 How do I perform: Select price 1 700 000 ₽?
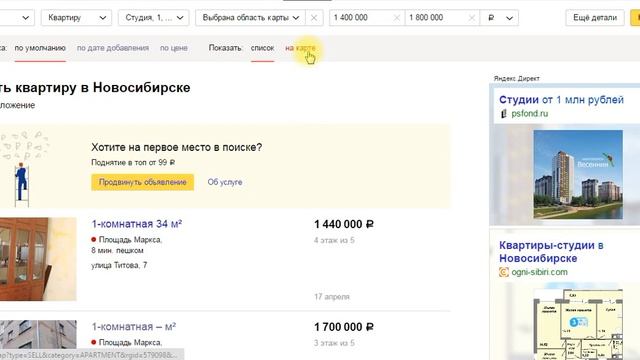pos(344,327)
